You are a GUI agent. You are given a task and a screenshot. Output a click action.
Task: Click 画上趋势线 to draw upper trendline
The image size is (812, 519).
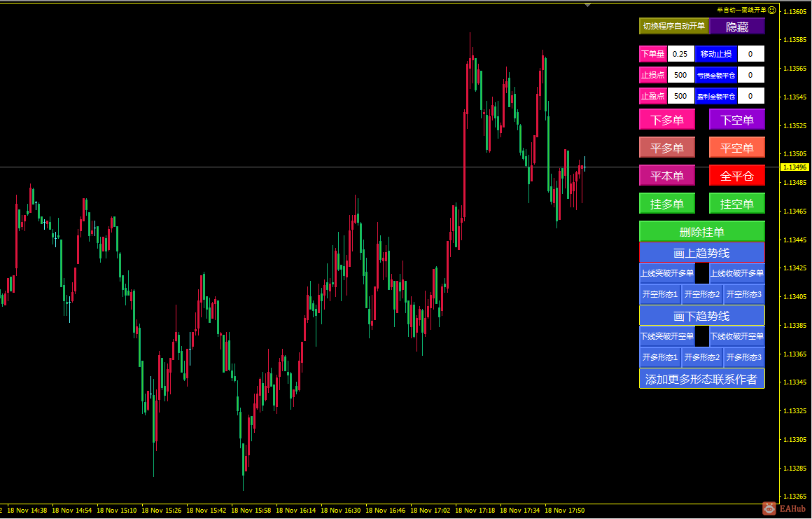pyautogui.click(x=701, y=253)
